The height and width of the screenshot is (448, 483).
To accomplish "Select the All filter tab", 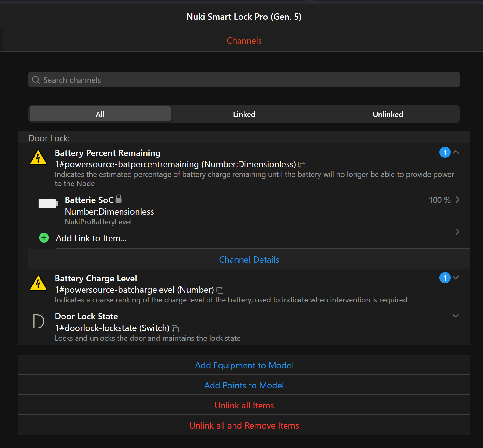I will point(100,114).
